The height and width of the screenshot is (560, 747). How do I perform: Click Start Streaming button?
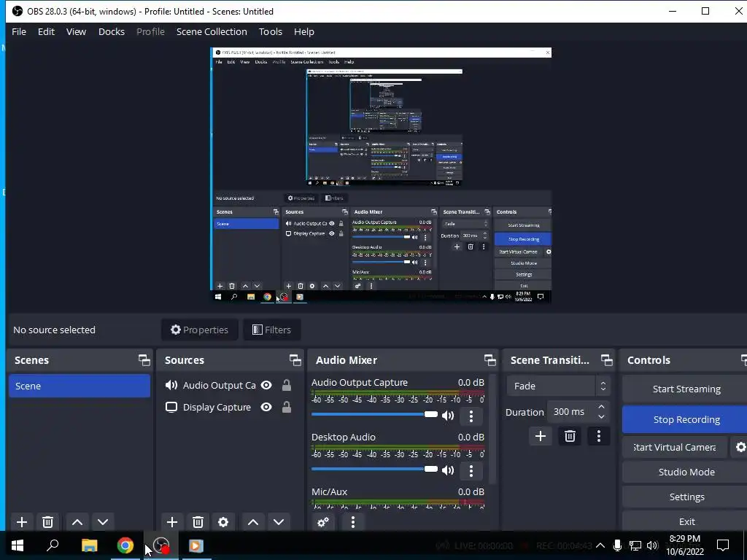(686, 389)
